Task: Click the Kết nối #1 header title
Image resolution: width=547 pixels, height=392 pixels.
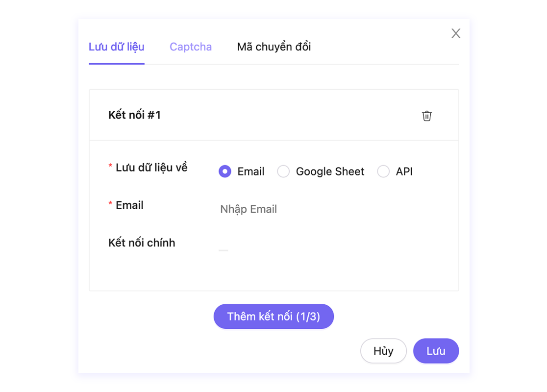Action: tap(135, 115)
